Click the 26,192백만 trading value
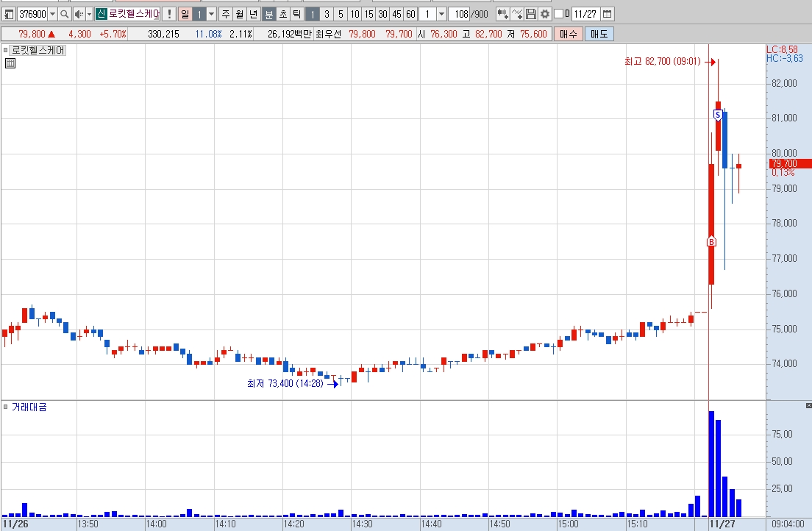Screen dimensions: 812x531 (x=290, y=34)
